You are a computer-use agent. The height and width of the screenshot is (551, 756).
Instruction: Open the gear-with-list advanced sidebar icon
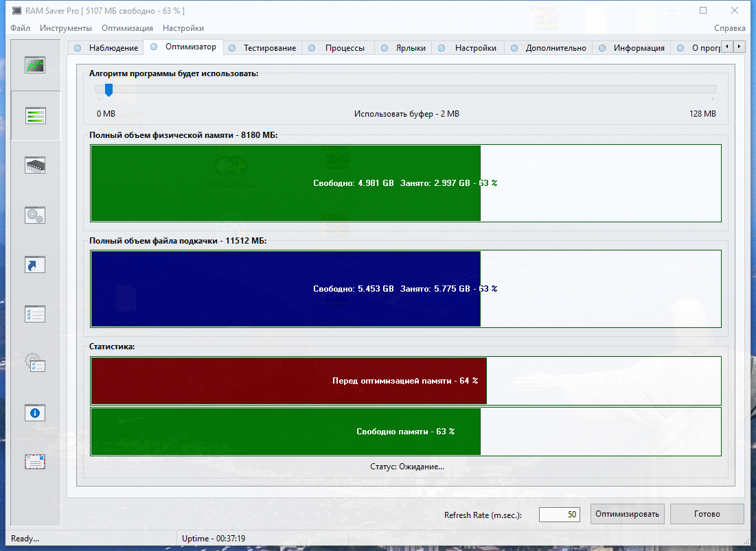[x=35, y=363]
